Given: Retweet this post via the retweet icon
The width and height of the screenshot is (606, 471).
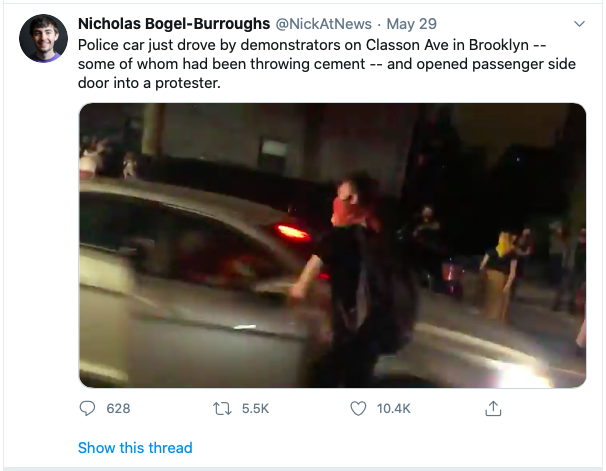Looking at the screenshot, I should pos(222,408).
